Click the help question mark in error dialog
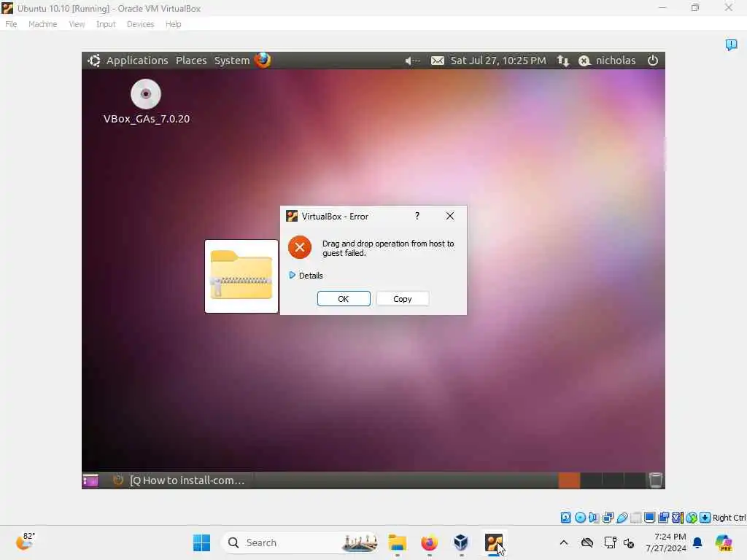 click(x=417, y=216)
